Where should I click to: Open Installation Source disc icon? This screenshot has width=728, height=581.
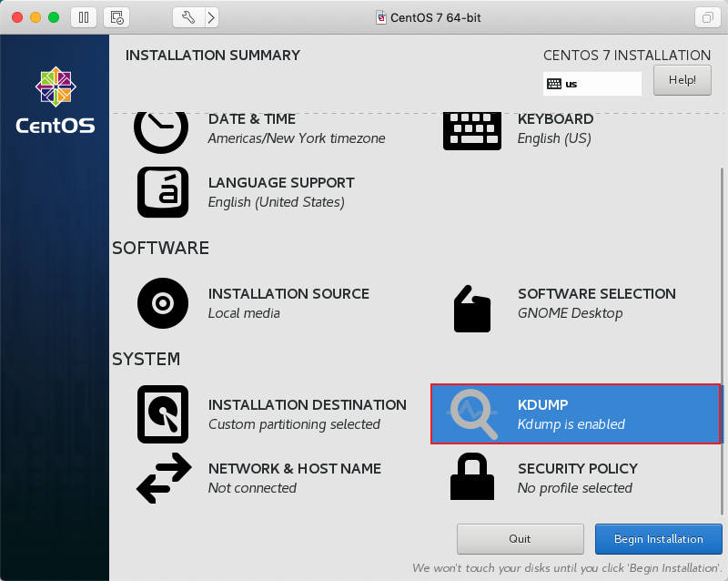pyautogui.click(x=163, y=303)
